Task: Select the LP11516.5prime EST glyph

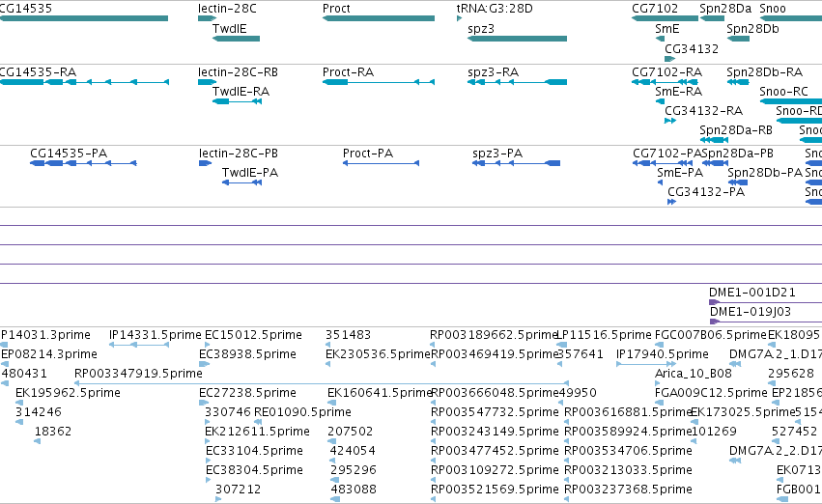Action: (561, 345)
